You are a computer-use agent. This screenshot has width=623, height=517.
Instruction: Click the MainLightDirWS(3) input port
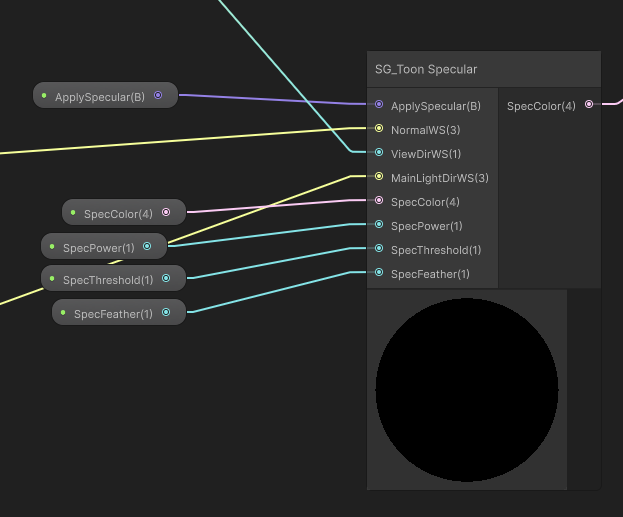click(x=379, y=176)
